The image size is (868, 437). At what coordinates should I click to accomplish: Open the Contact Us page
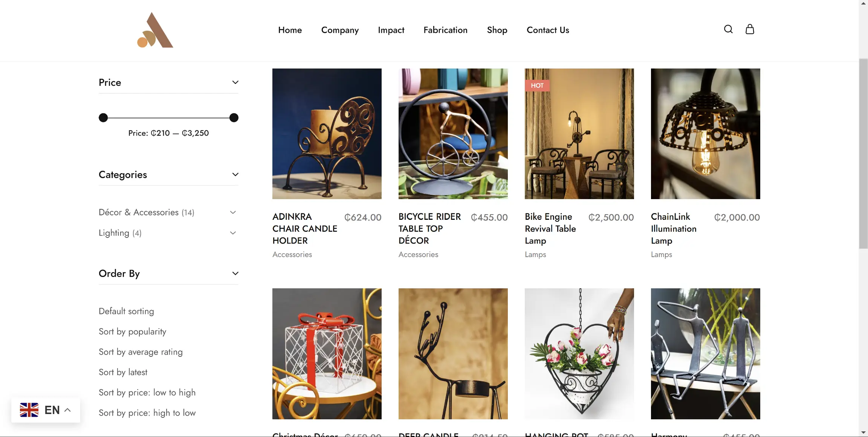pos(548,30)
